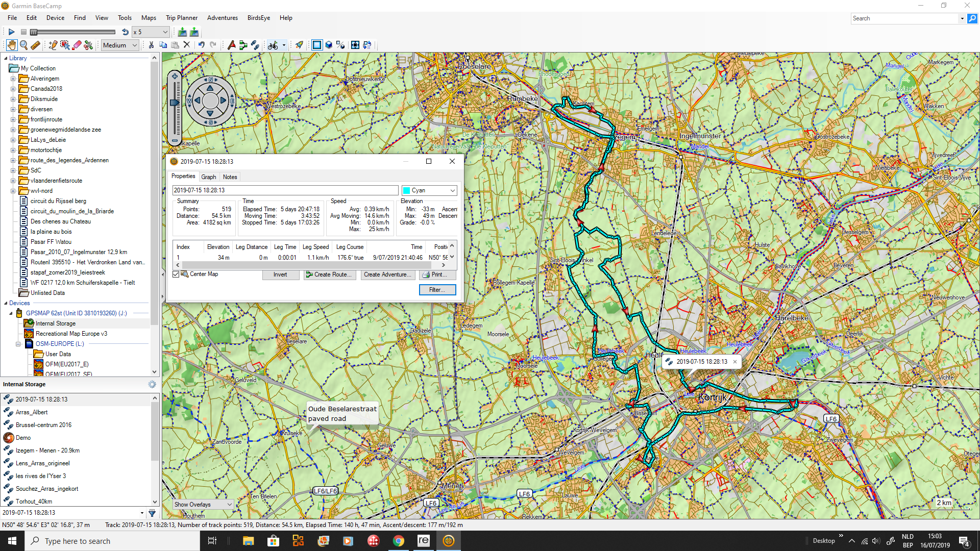Image resolution: width=980 pixels, height=551 pixels.
Task: Click the Delete X icon
Action: (187, 45)
